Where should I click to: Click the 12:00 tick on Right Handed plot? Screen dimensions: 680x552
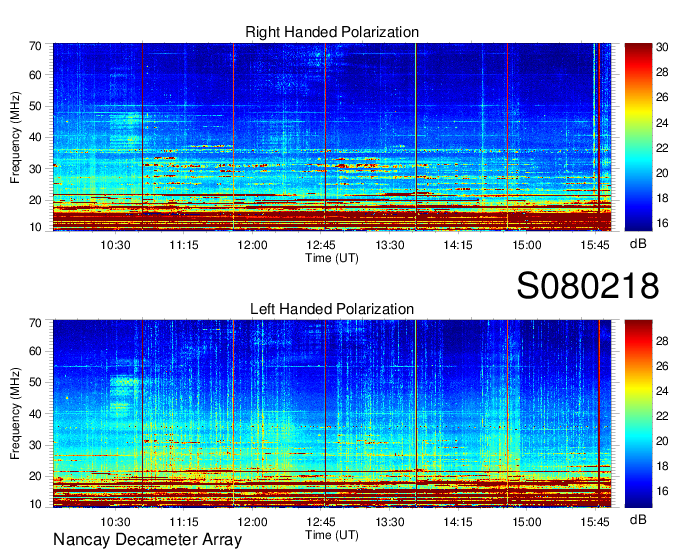coord(252,245)
